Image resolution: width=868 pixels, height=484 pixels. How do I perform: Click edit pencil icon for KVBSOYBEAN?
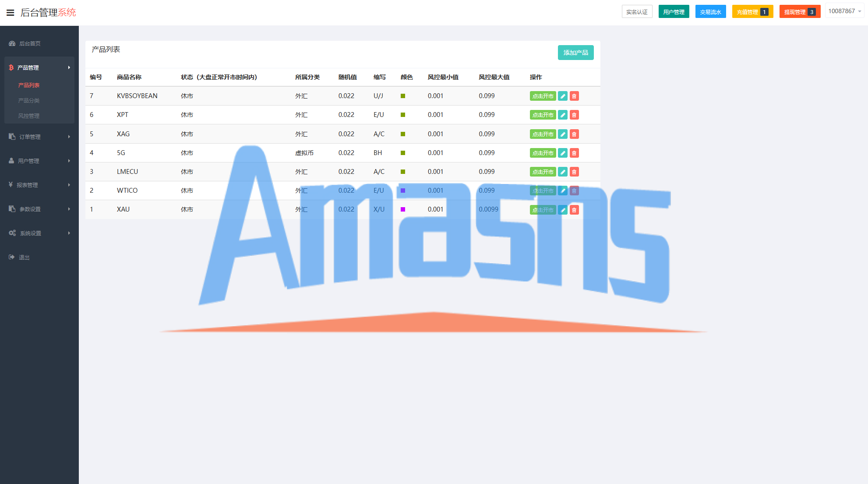click(563, 96)
